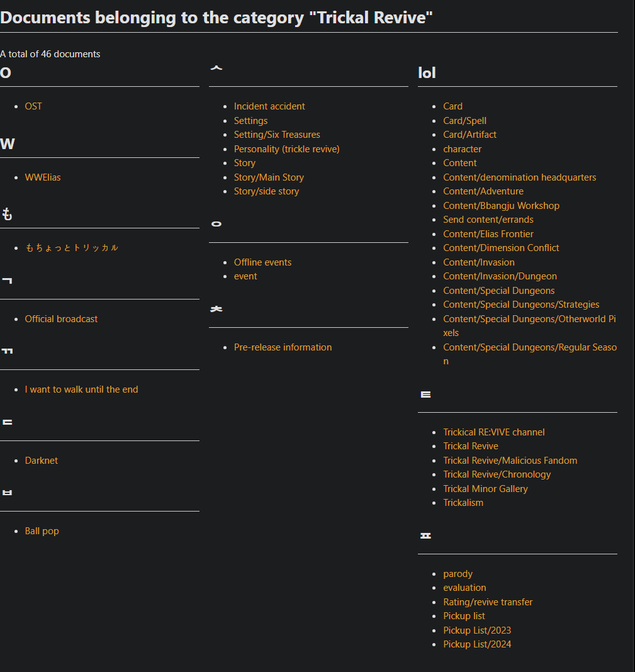Screen dimensions: 635x672
Task: Open the Official broadcast link
Action: [x=61, y=319]
